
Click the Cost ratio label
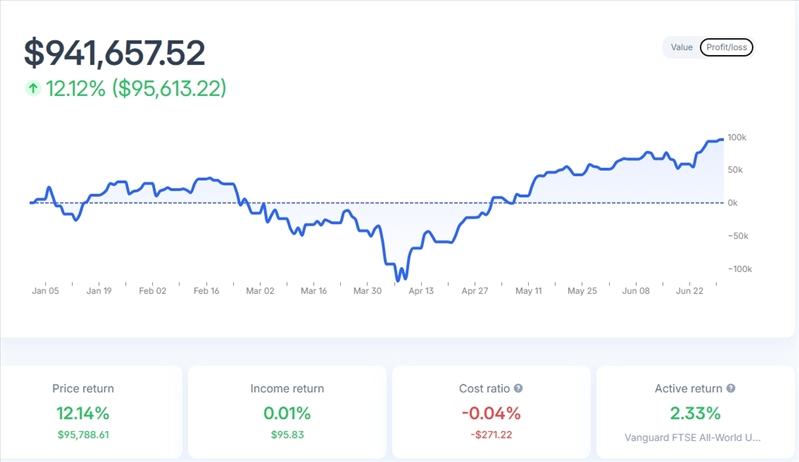pyautogui.click(x=484, y=388)
